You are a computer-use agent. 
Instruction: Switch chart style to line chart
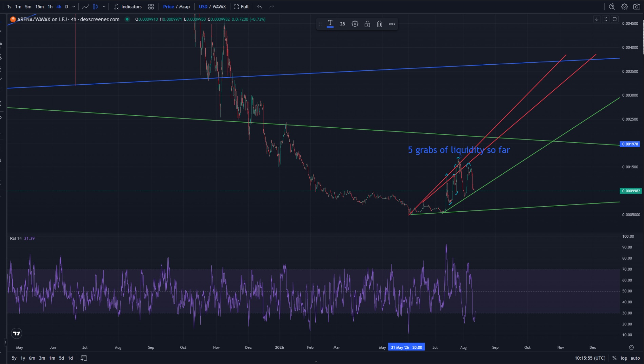[x=85, y=6]
